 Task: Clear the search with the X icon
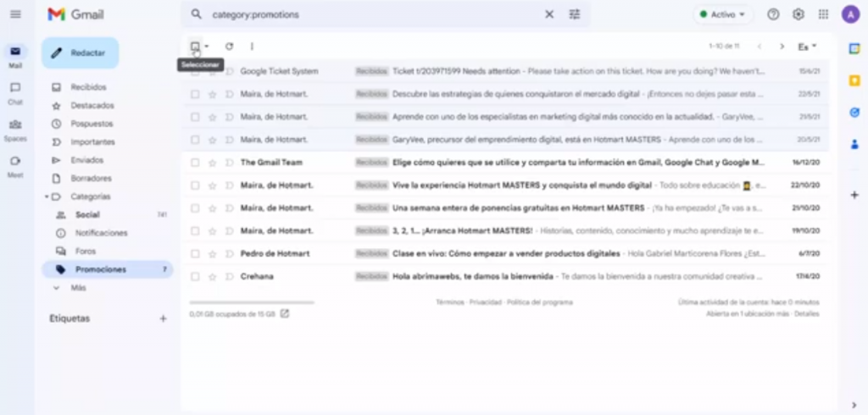(549, 14)
